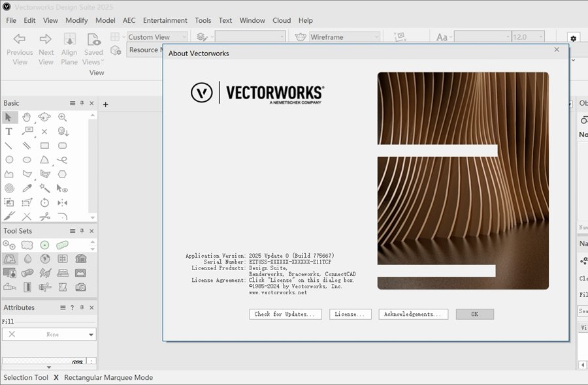Image resolution: width=588 pixels, height=385 pixels.
Task: Open the building tool set in Tool Sets
Action: click(80, 258)
